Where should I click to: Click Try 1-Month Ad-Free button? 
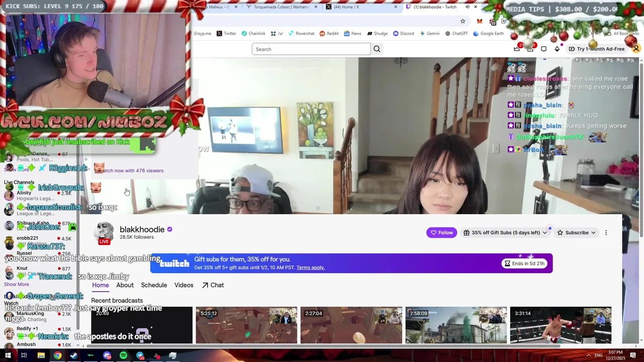pos(597,49)
